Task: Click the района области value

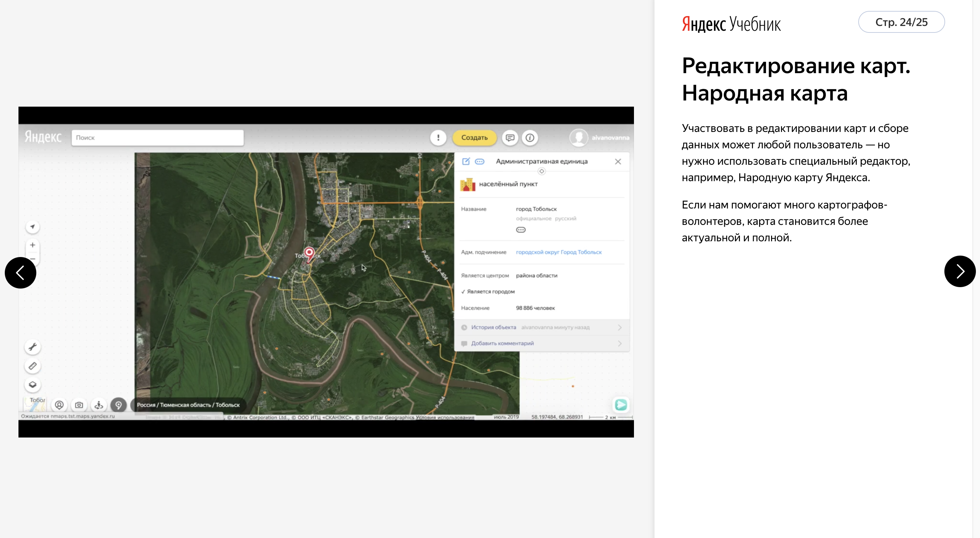Action: click(x=537, y=275)
